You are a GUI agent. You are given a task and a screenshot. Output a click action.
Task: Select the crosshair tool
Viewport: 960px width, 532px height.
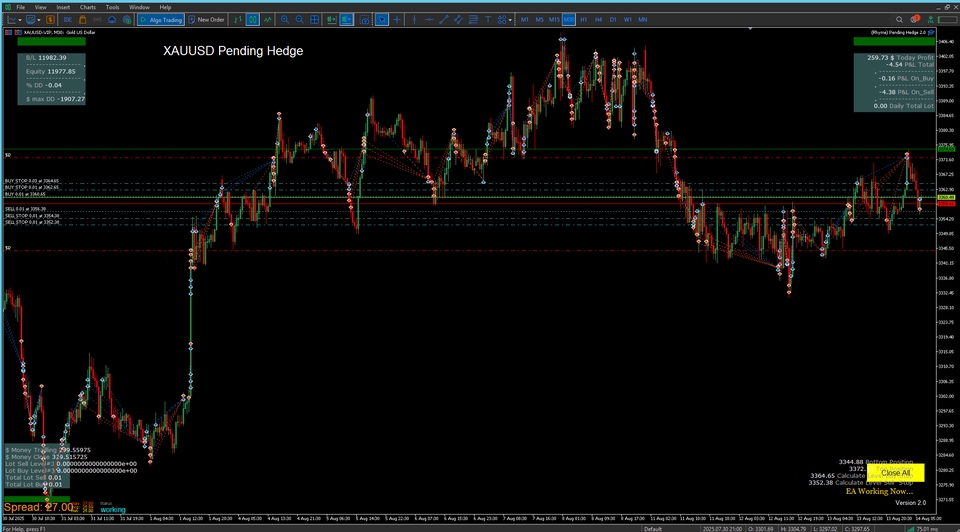397,19
